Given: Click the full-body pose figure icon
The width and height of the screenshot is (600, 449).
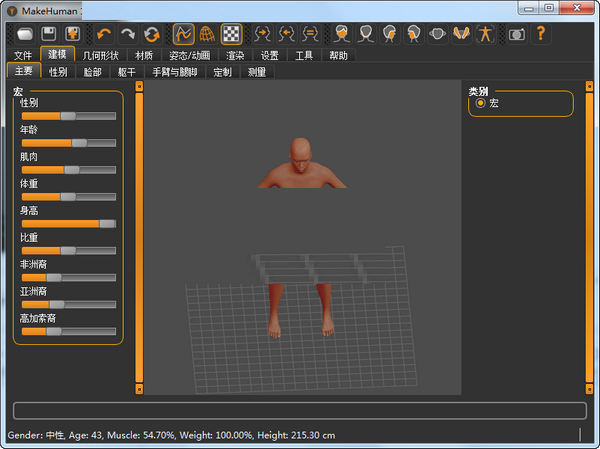Looking at the screenshot, I should click(485, 34).
